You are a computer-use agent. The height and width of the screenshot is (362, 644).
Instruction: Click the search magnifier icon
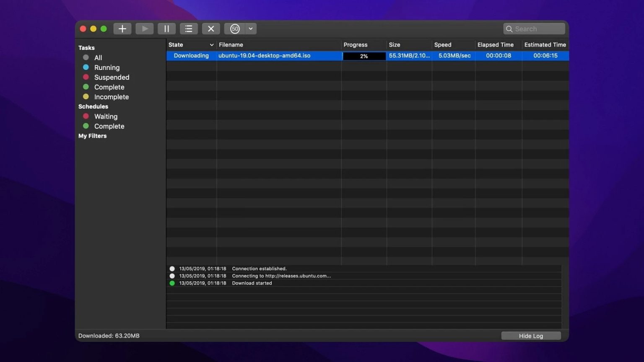509,29
